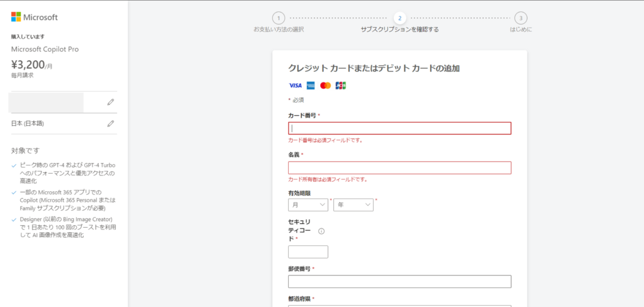Viewport: 644px width, 307px height.
Task: Click the Microsoft Copilot Pro product name
Action: point(45,49)
